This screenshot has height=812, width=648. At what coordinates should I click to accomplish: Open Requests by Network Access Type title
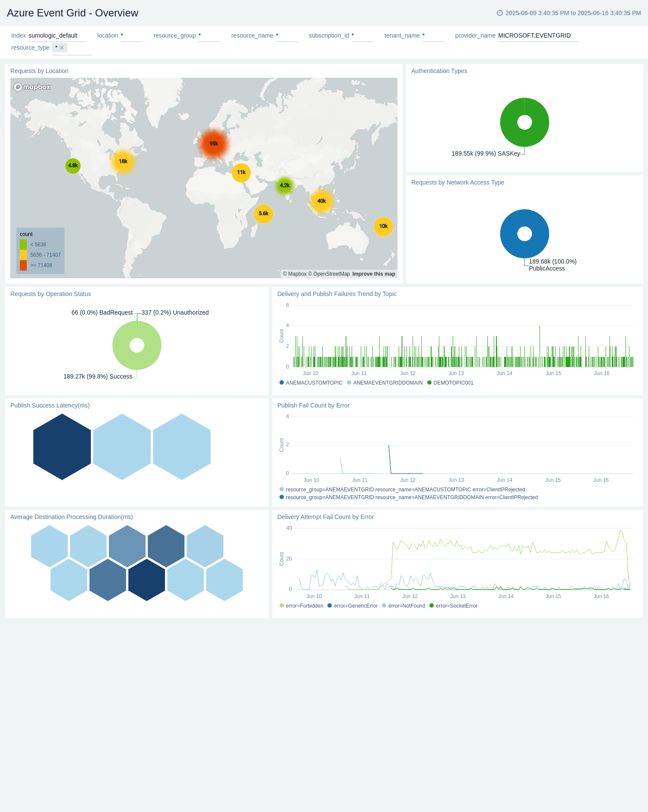coord(457,182)
